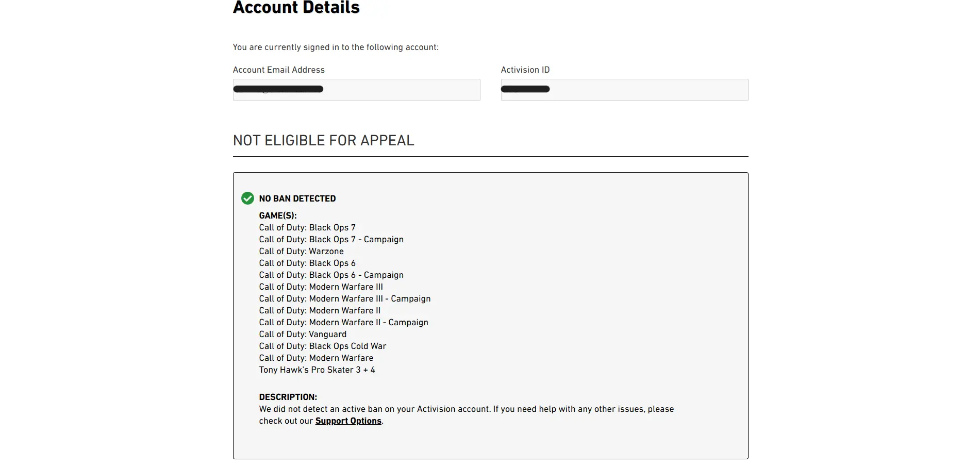The width and height of the screenshot is (980, 467).
Task: Focus the Account Email Address field
Action: tap(356, 90)
